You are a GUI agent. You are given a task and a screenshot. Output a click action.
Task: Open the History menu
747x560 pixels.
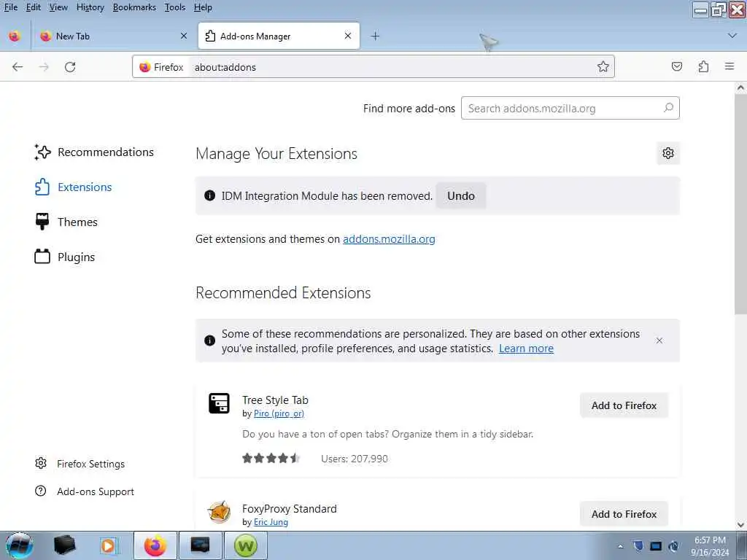(x=90, y=7)
